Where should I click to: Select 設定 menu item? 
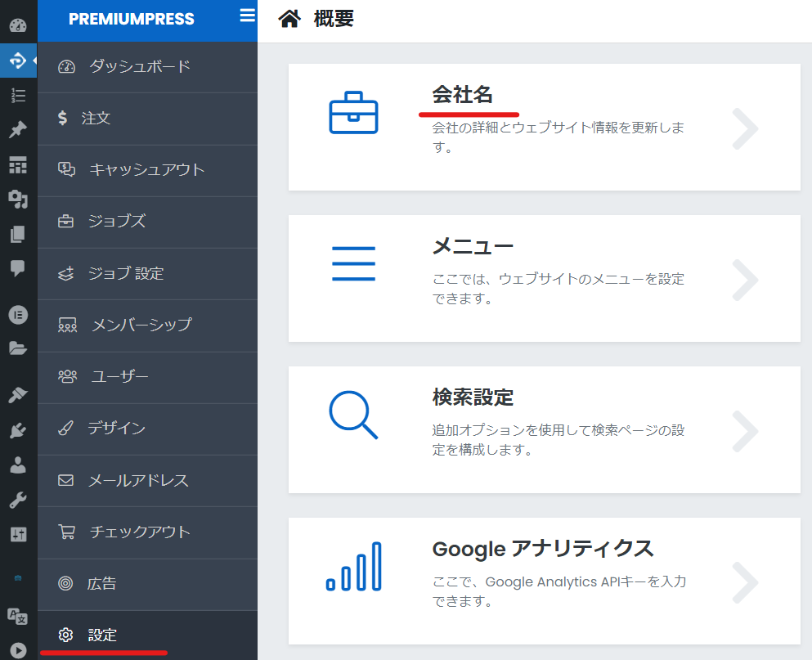147,635
